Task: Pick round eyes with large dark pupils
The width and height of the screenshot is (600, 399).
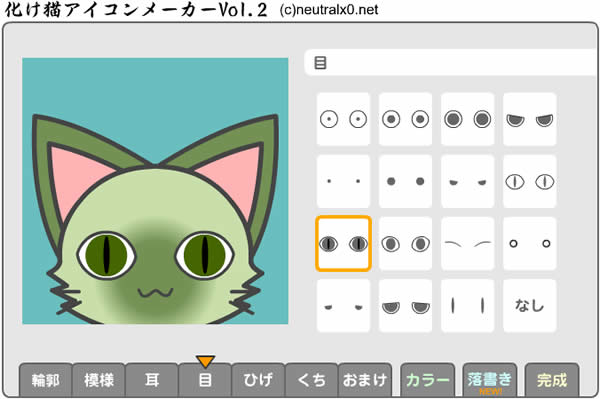Action: tap(467, 119)
